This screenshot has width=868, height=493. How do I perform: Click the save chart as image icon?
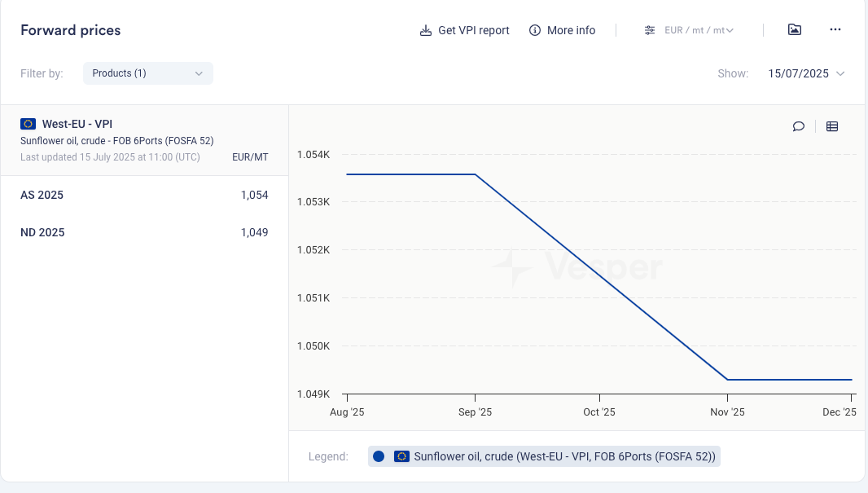[795, 30]
